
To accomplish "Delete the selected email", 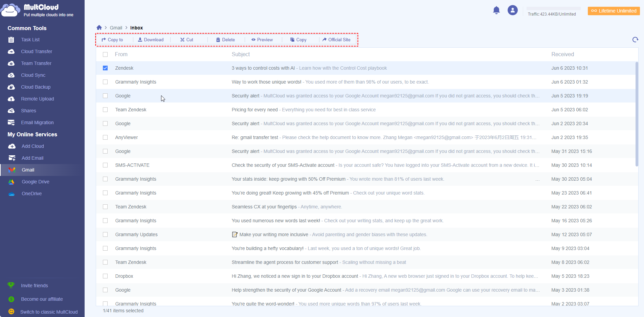I will (x=225, y=40).
